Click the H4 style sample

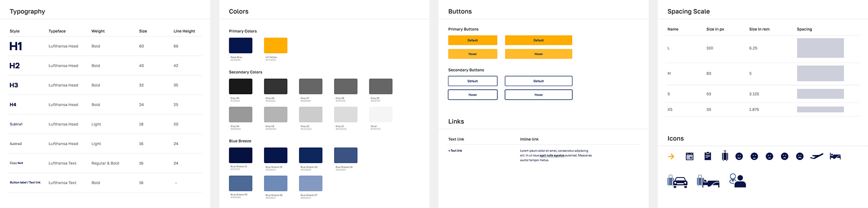(13, 105)
